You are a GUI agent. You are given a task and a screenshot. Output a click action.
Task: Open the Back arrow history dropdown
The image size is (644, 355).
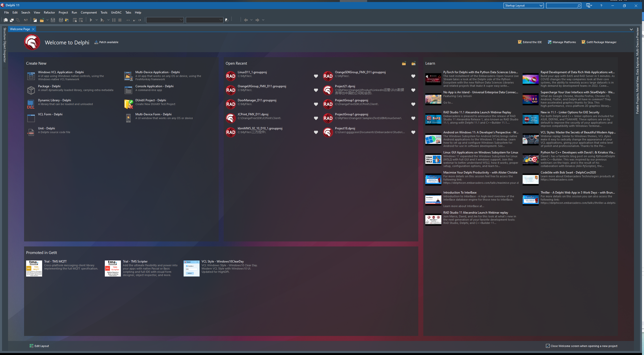pyautogui.click(x=251, y=20)
